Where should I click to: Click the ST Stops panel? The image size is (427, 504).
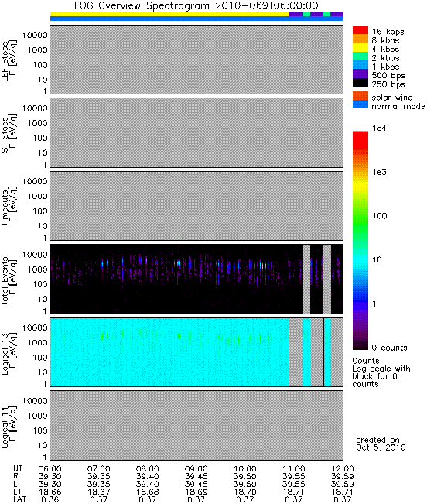[196, 132]
